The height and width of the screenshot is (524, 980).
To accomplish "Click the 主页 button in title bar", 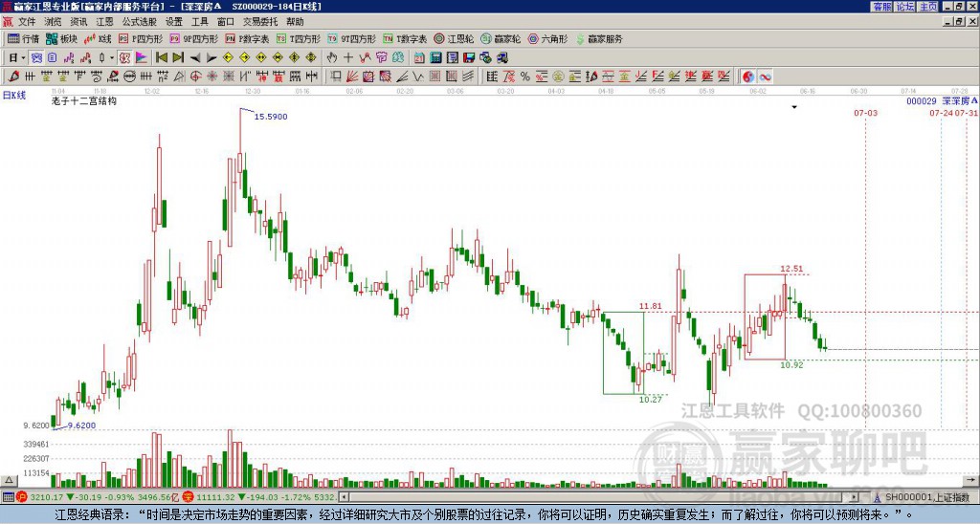I will tap(927, 7).
